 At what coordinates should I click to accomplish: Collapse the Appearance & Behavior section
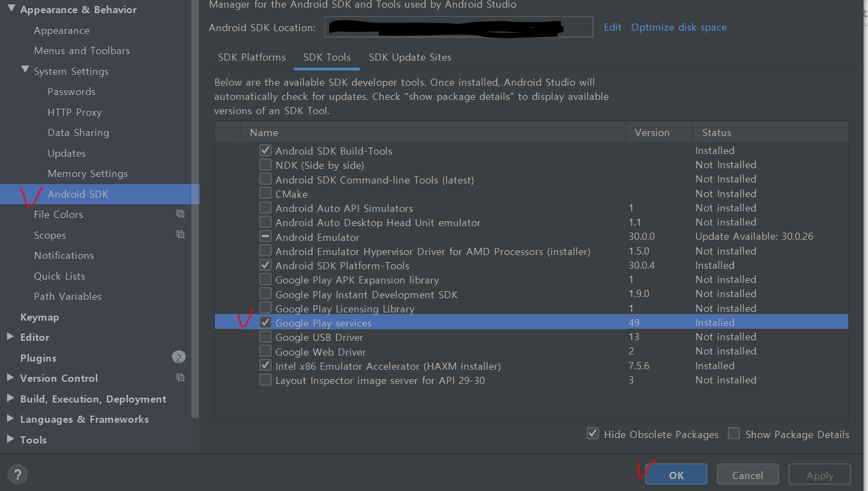[11, 8]
